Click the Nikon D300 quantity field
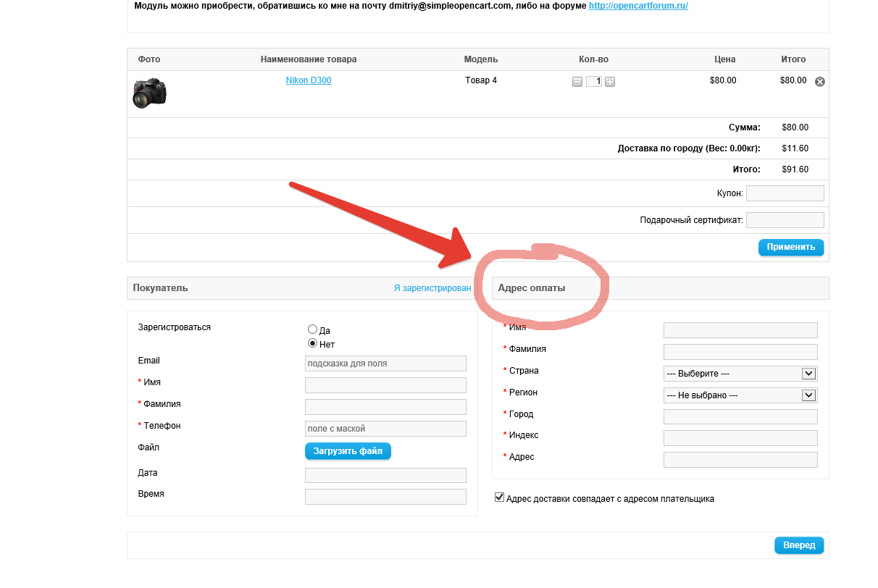This screenshot has height=588, width=878. coord(594,81)
